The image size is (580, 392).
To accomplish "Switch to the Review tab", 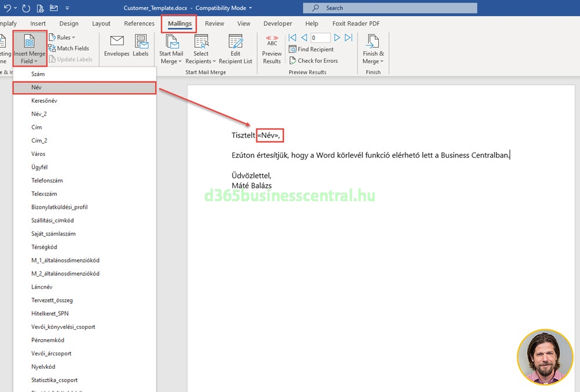I will pyautogui.click(x=215, y=24).
